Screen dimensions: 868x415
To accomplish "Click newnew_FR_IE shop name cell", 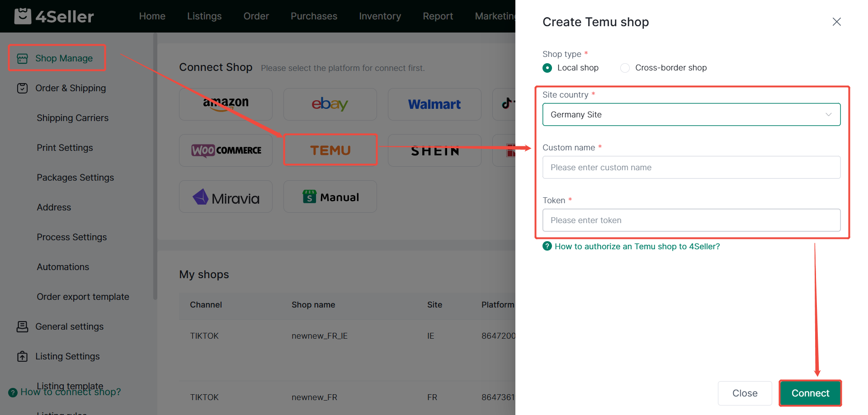I will [319, 336].
